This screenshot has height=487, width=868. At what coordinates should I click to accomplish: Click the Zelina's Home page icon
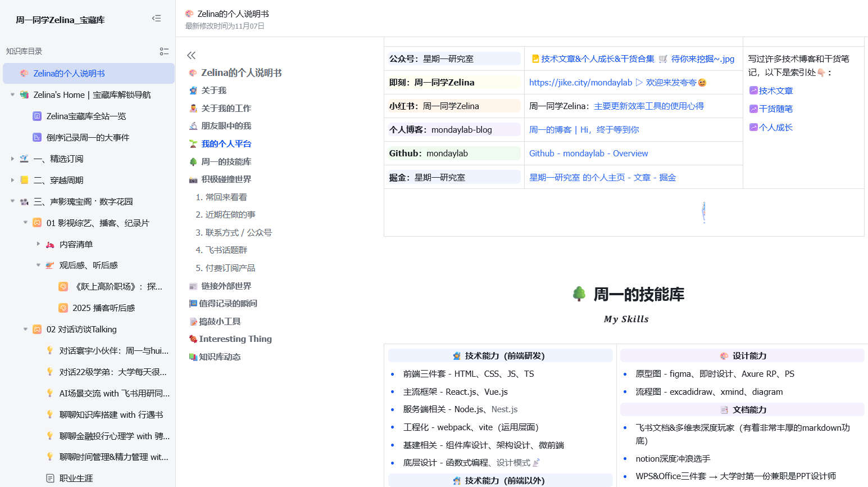tap(24, 94)
